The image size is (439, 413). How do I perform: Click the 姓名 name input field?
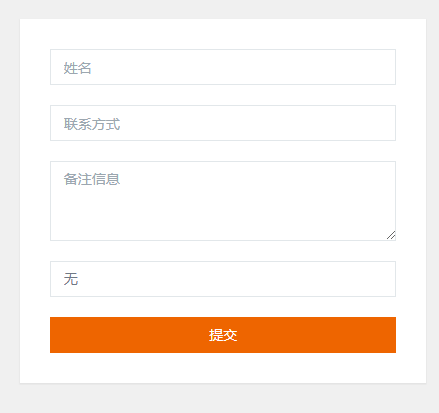click(223, 67)
